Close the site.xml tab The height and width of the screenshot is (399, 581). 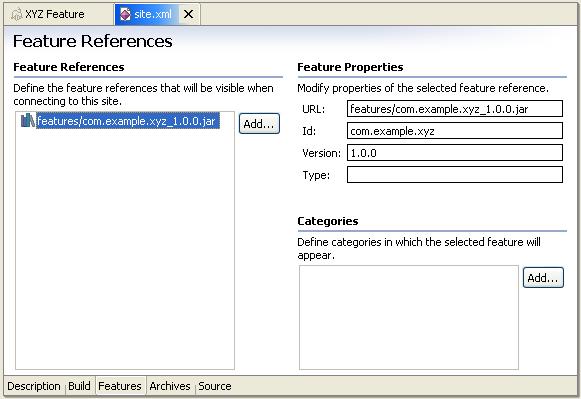click(x=189, y=14)
